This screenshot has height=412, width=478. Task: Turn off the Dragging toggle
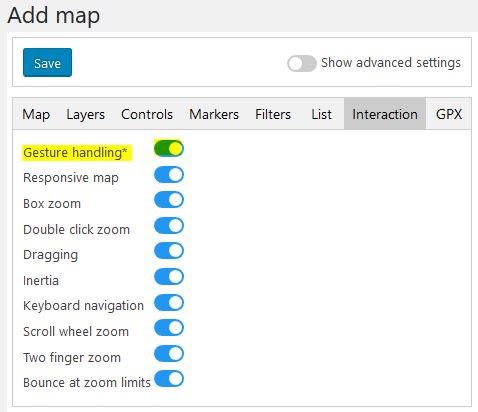(x=169, y=251)
